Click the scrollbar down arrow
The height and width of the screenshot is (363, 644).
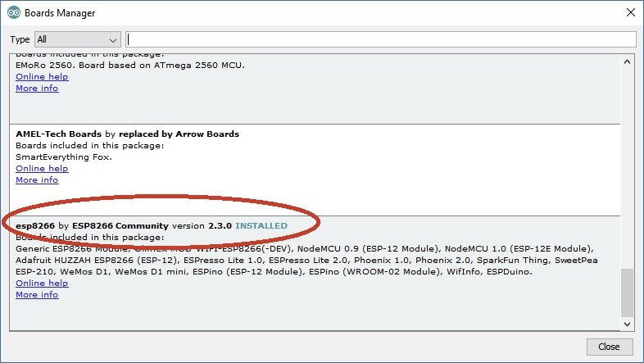[x=627, y=324]
